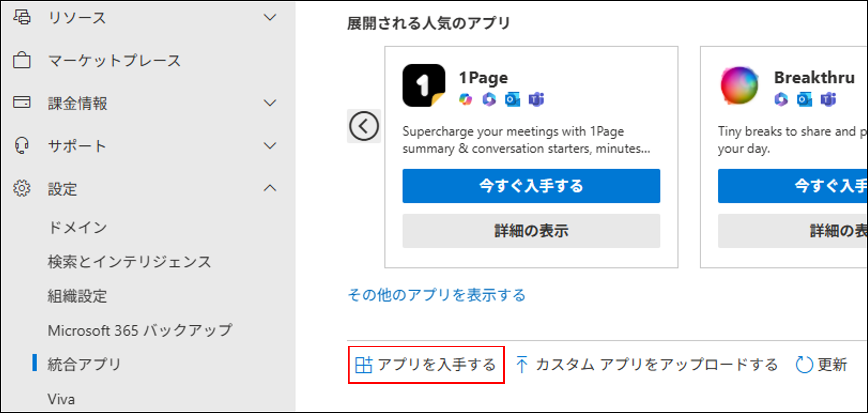
Task: Click the 1Page app logo
Action: pos(424,86)
